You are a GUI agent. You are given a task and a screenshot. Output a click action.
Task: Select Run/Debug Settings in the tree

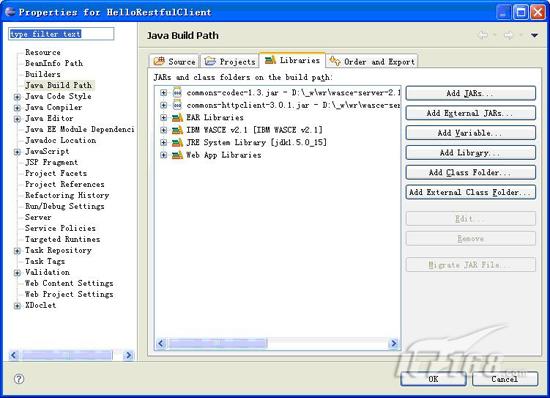pos(65,206)
